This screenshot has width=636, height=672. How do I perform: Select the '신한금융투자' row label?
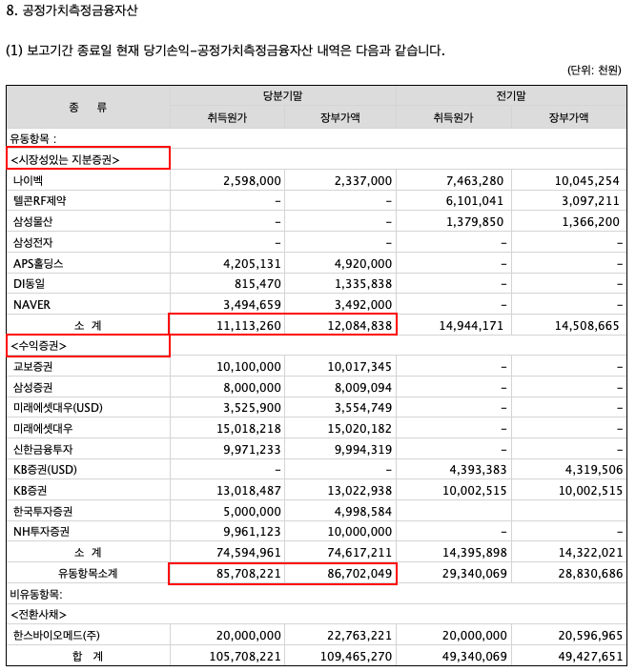pyautogui.click(x=43, y=450)
